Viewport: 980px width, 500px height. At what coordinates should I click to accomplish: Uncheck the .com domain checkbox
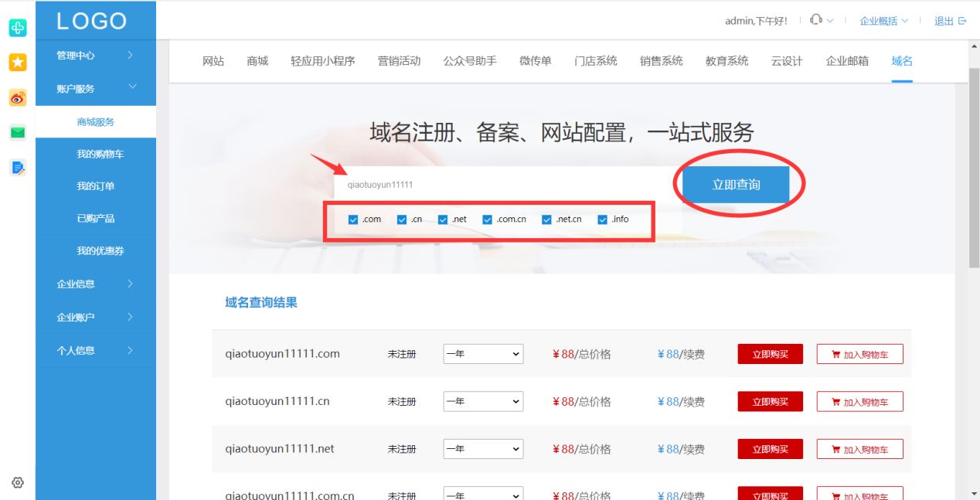pyautogui.click(x=352, y=219)
